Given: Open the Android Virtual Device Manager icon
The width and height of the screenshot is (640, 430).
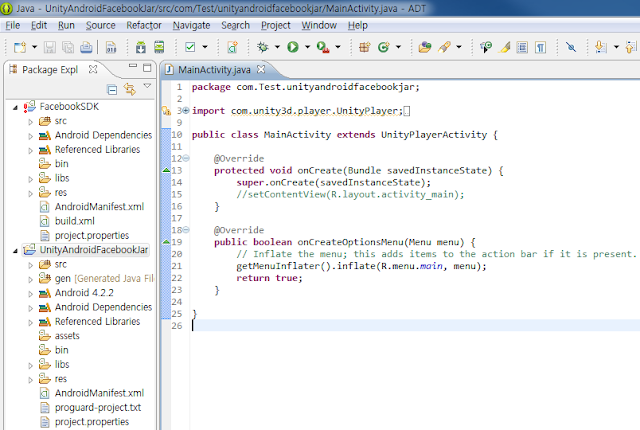Looking at the screenshot, I should [159, 47].
